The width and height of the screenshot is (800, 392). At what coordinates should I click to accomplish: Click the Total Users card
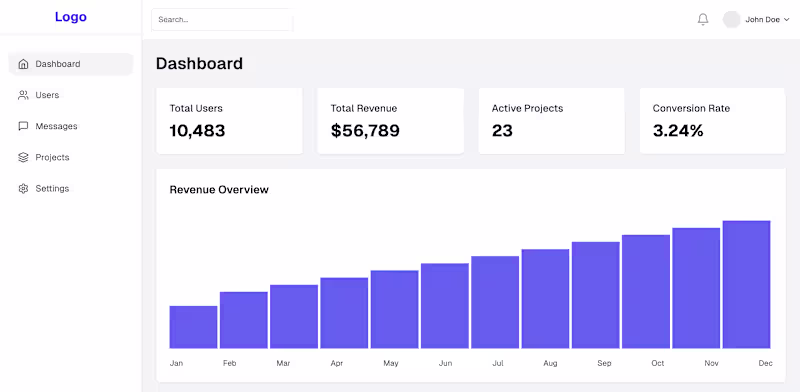(x=229, y=120)
